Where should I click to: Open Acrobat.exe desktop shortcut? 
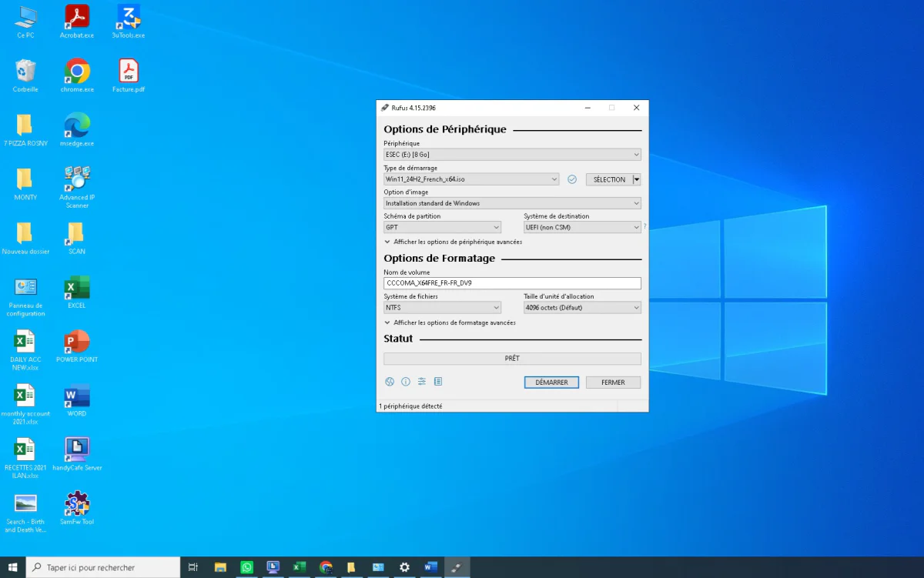[x=77, y=22]
